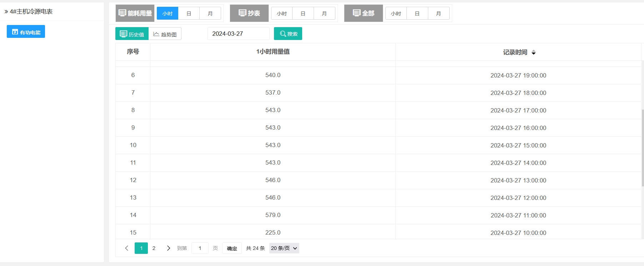The image size is (644, 266).
Task: Switch to 历史值 view
Action: coord(132,34)
